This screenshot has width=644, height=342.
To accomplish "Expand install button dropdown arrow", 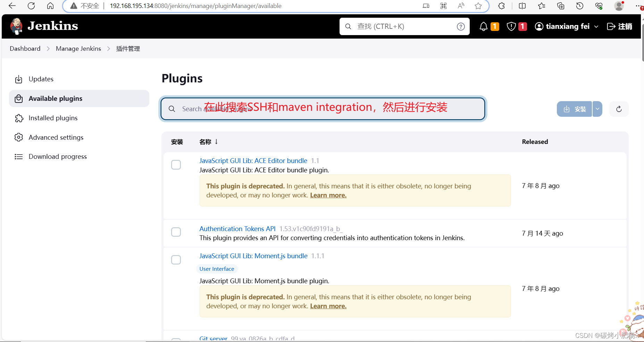I will click(x=597, y=109).
